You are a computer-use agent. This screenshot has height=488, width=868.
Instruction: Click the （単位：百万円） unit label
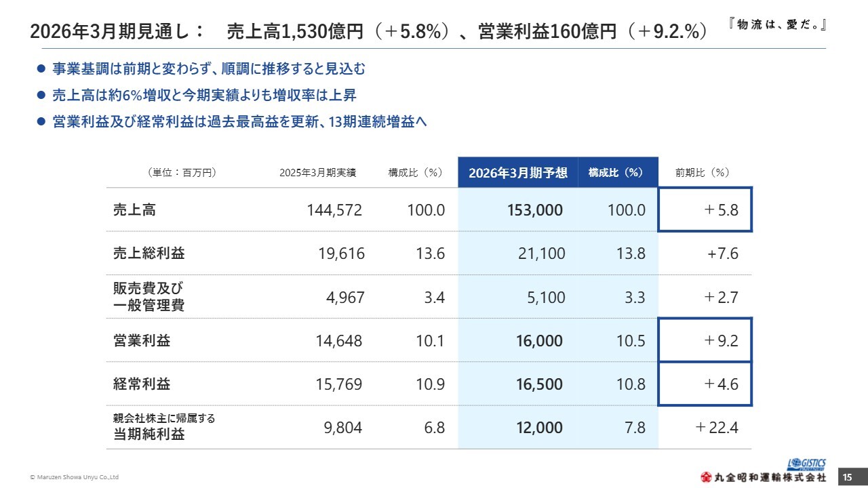(182, 173)
